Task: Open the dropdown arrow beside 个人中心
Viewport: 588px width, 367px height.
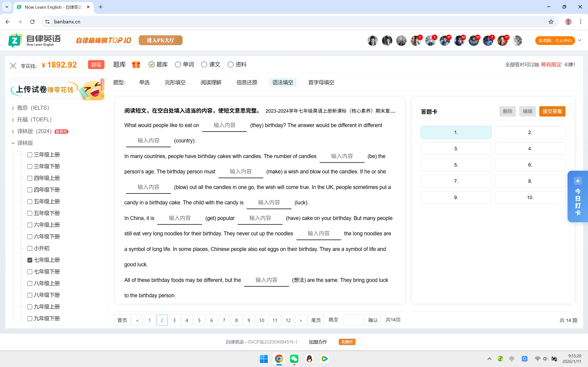Action: [580, 40]
